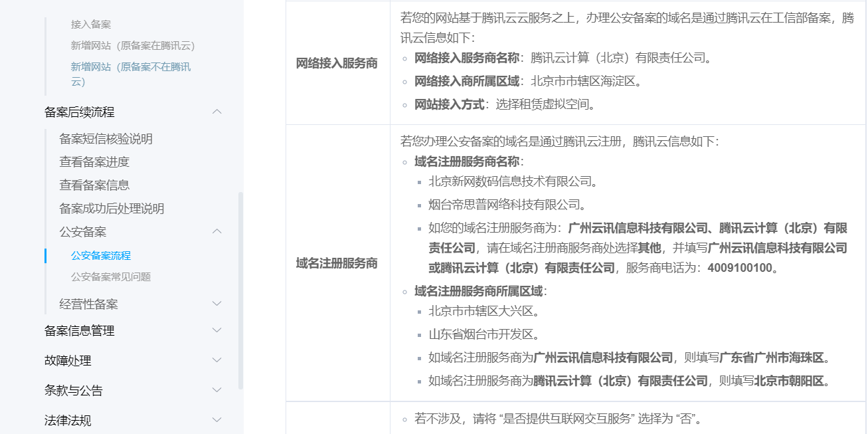Click the bold text 北京市朝阳区
Viewport: 868px width, 434px height.
tap(789, 381)
